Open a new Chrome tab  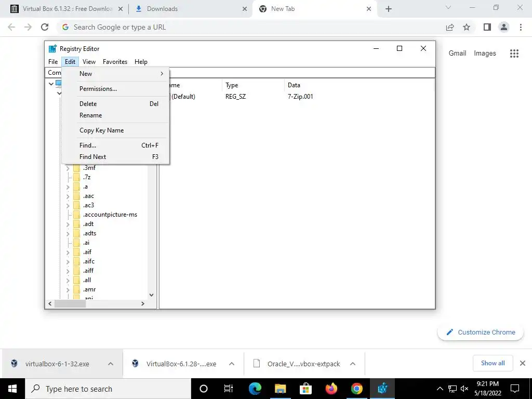(x=389, y=9)
